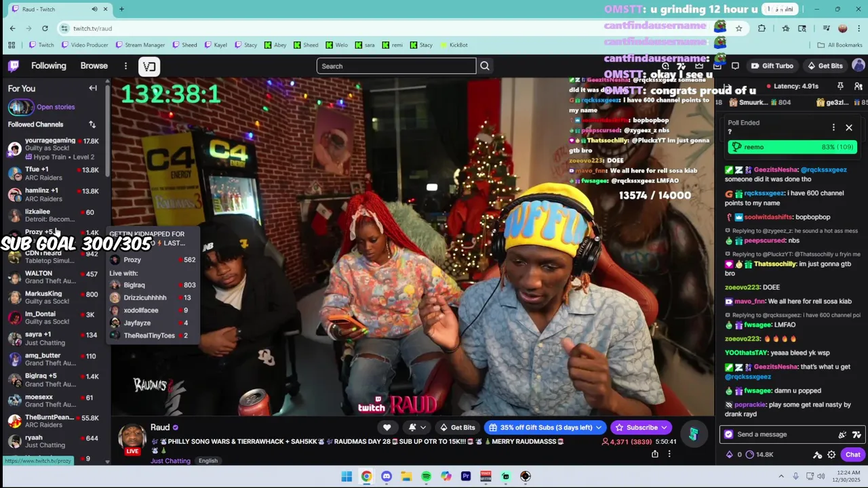This screenshot has height=488, width=868.
Task: Open more stream options three dots
Action: [x=669, y=454]
